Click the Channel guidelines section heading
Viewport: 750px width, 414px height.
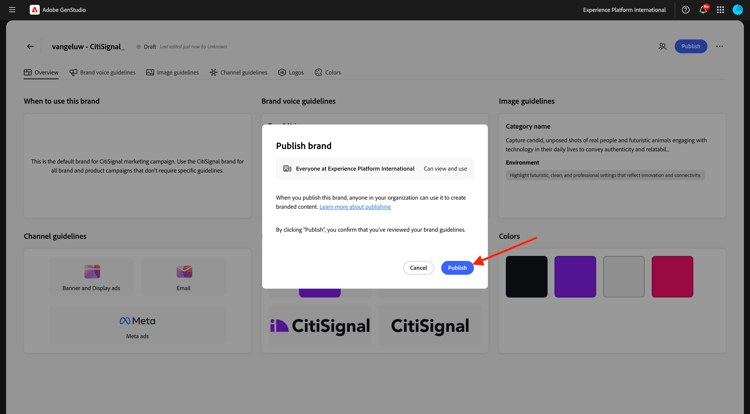[x=55, y=236]
